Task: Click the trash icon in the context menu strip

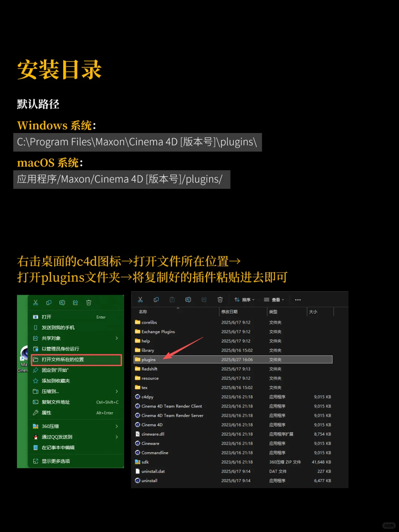Action: coord(89,302)
